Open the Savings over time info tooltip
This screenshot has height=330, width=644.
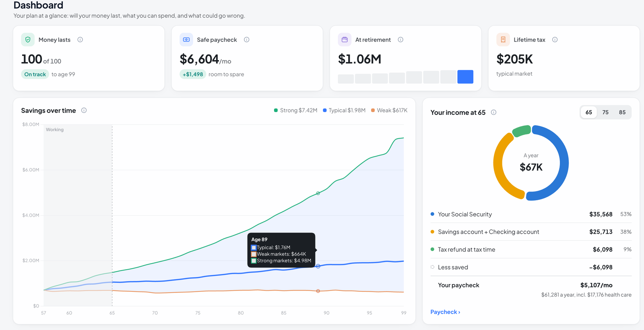point(84,110)
